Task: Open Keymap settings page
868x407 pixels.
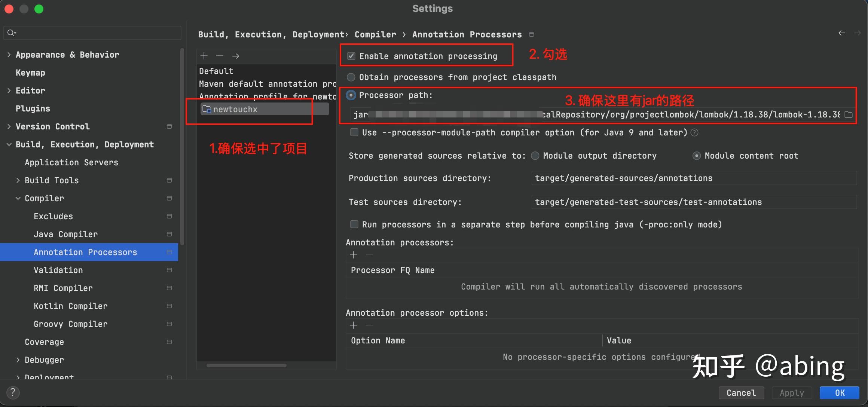Action: [30, 73]
